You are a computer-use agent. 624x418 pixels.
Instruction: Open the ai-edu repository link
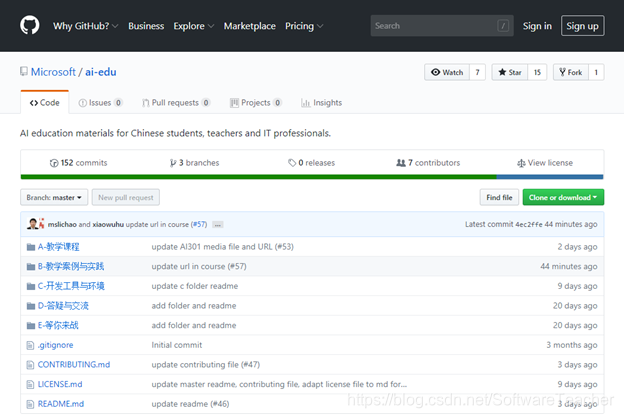point(101,72)
